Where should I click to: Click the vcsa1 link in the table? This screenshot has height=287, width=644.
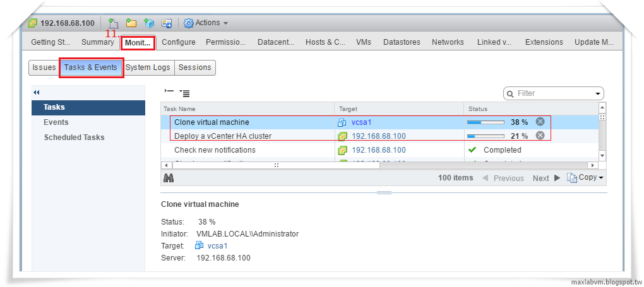click(x=362, y=122)
